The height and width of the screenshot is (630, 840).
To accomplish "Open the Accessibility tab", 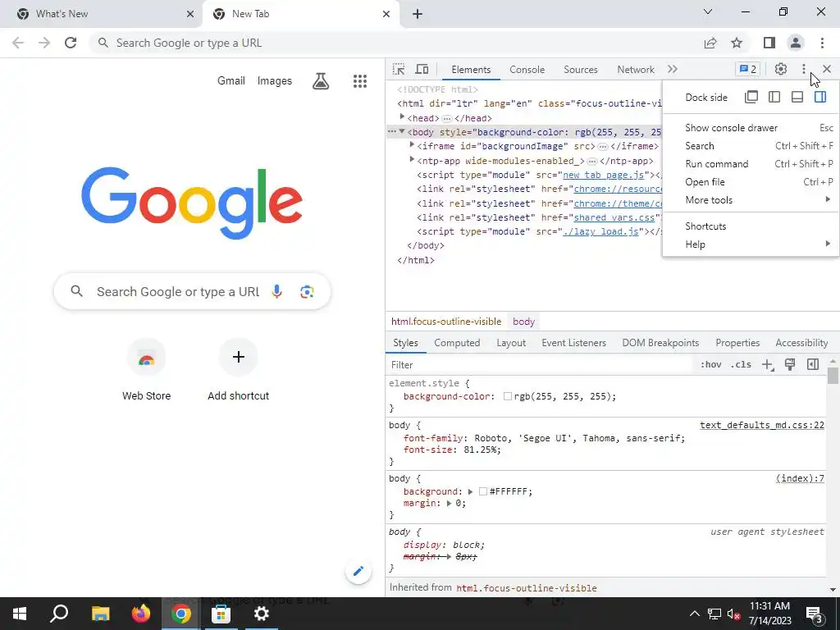I will point(801,343).
